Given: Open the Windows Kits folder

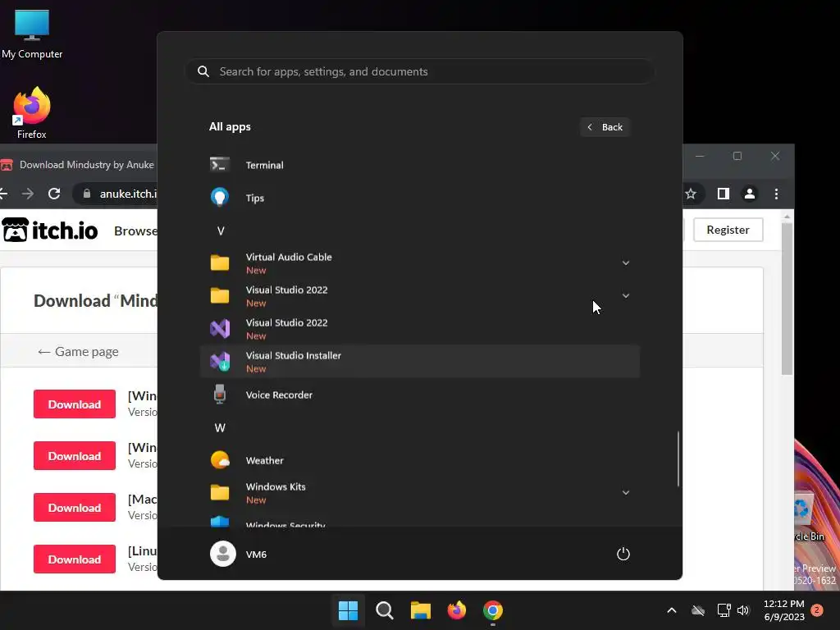Looking at the screenshot, I should point(419,493).
